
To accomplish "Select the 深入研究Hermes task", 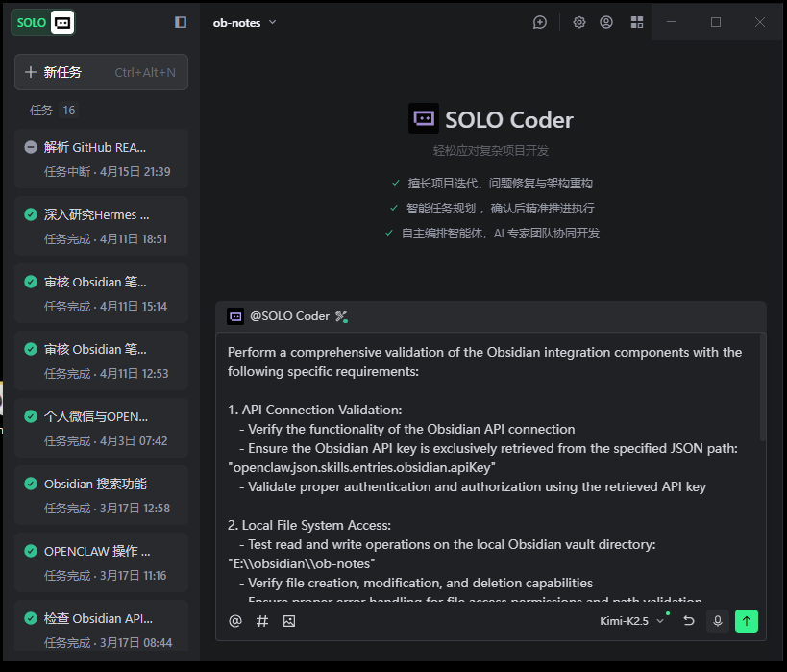I will tap(101, 226).
